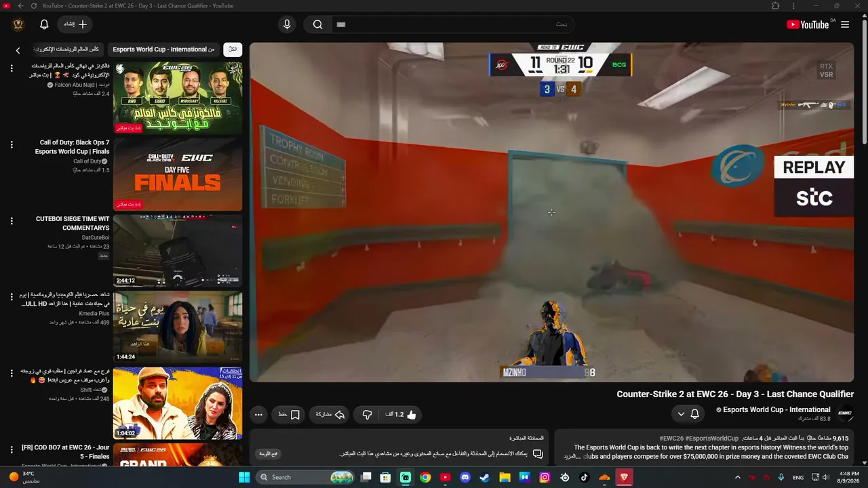Click the Esports World Cup channel avatar
Screen dimensions: 868x488
point(845,413)
